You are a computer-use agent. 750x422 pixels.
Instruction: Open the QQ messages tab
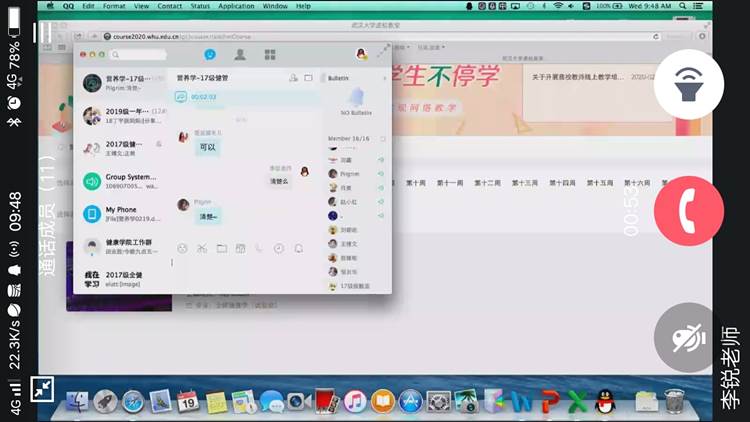pos(210,55)
